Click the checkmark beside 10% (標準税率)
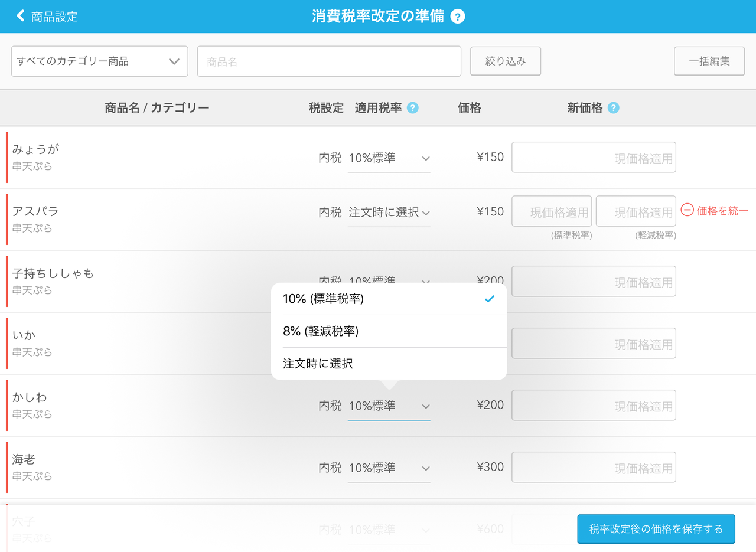Viewport: 756px width, 552px height. point(489,299)
